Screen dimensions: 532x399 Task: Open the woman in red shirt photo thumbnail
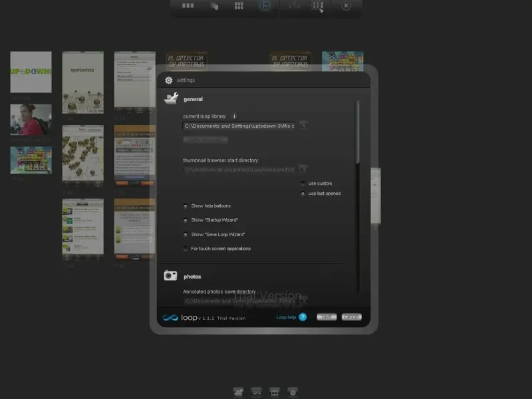point(31,120)
